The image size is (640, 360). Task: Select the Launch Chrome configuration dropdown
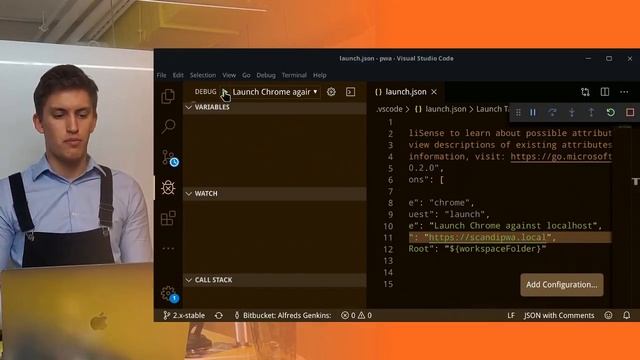point(275,92)
